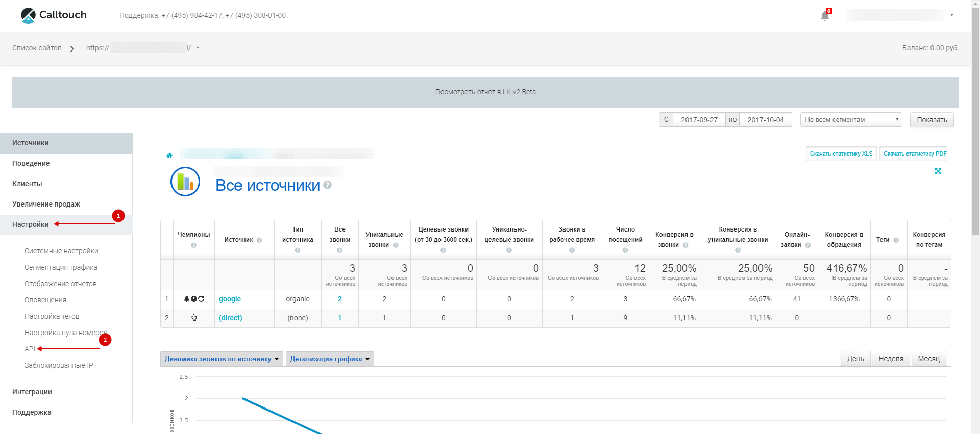Open Системные настройки submenu item
The height and width of the screenshot is (434, 980).
(61, 251)
